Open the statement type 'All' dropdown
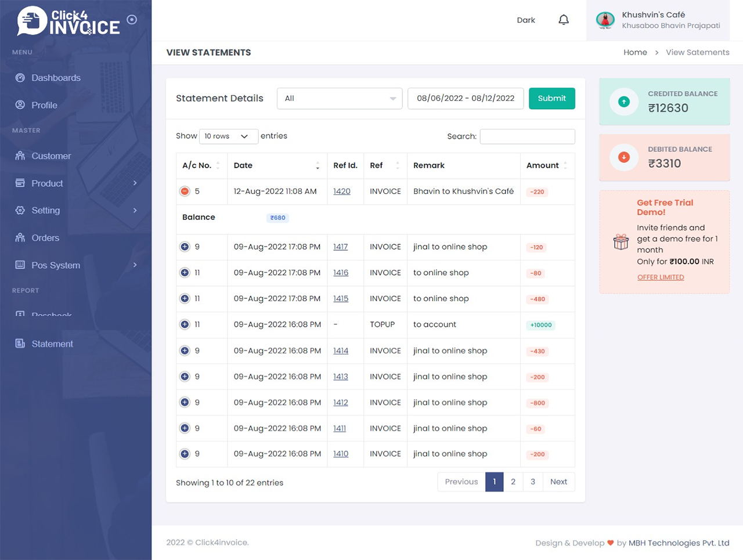Viewport: 743px width, 560px height. point(339,99)
